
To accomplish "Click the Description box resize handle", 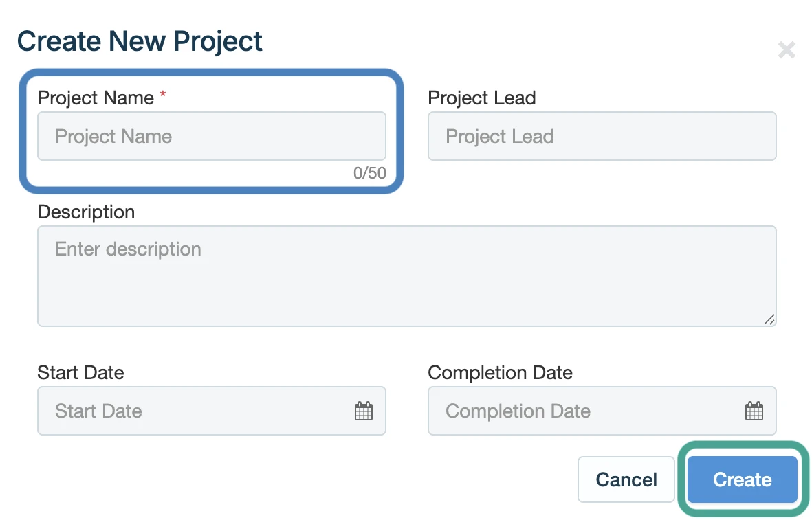I will [x=769, y=319].
